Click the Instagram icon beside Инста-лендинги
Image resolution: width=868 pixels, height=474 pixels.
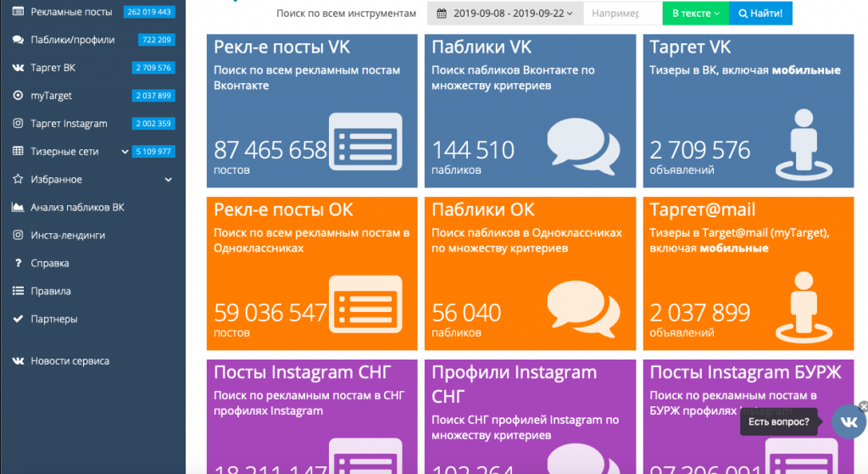click(x=18, y=235)
